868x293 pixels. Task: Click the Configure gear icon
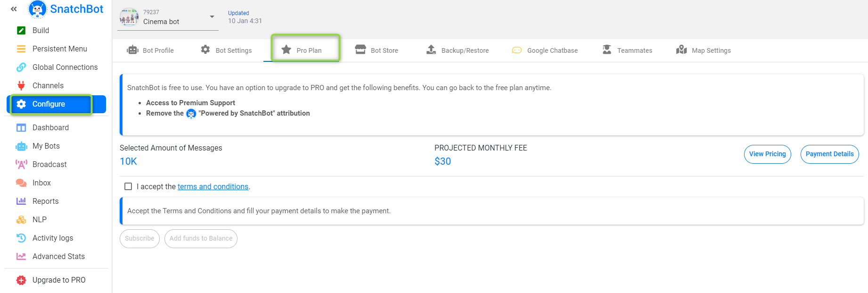21,104
